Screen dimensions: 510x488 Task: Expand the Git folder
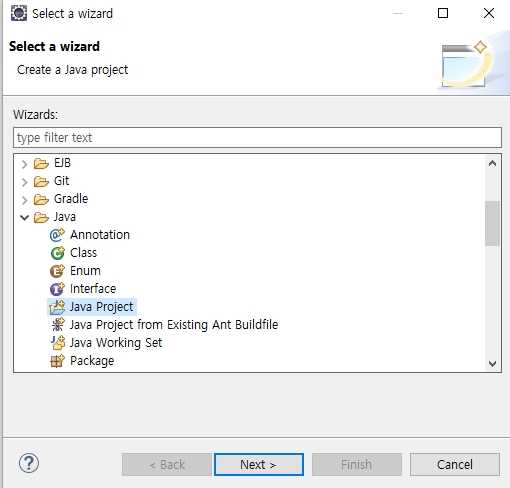tap(24, 182)
